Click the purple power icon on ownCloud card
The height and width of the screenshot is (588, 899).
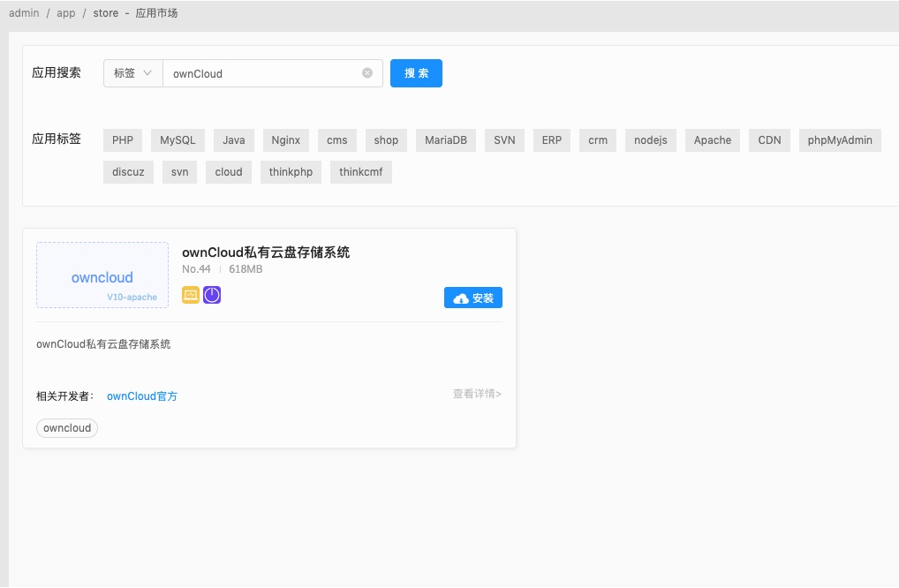[x=212, y=295]
